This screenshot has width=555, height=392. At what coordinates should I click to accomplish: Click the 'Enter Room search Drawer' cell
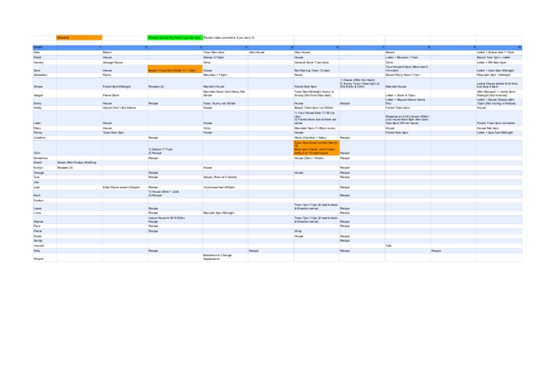[125, 188]
